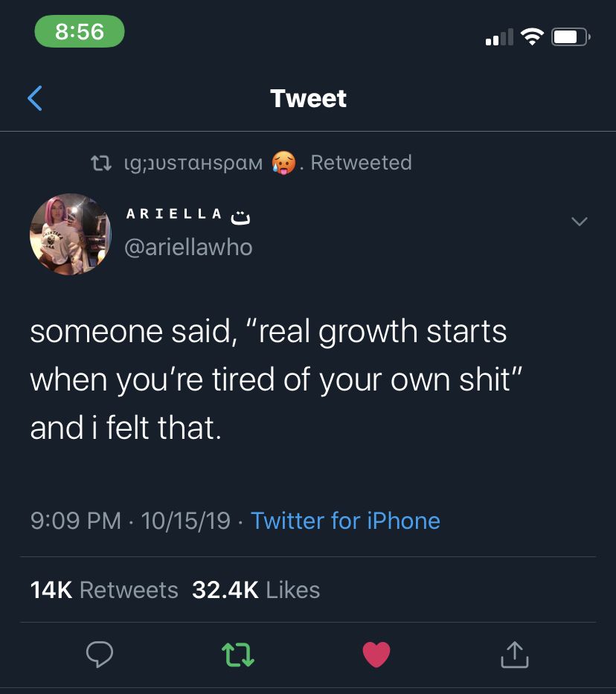Tap the @ariellawho handle

coord(188,247)
